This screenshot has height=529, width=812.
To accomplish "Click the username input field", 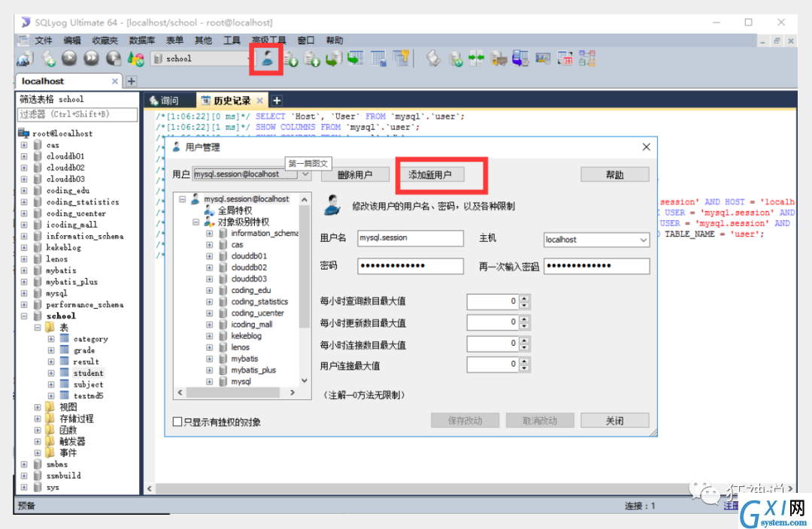I will click(411, 238).
